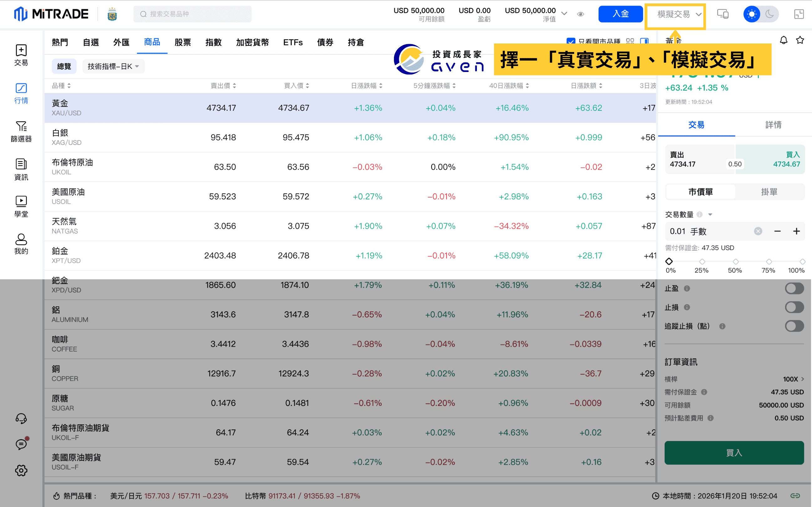Click the settings gear icon

pos(21,470)
